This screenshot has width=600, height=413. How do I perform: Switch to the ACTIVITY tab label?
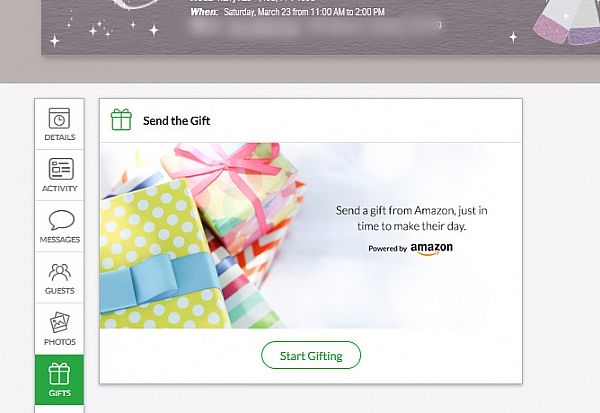[60, 188]
